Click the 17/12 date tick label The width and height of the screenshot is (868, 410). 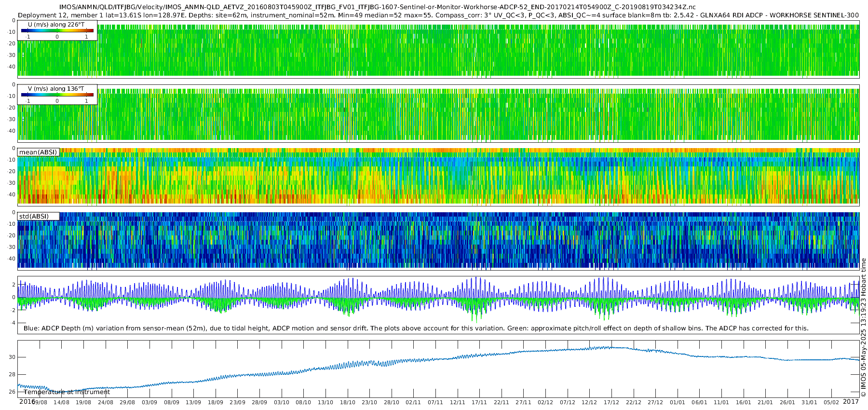tap(611, 403)
